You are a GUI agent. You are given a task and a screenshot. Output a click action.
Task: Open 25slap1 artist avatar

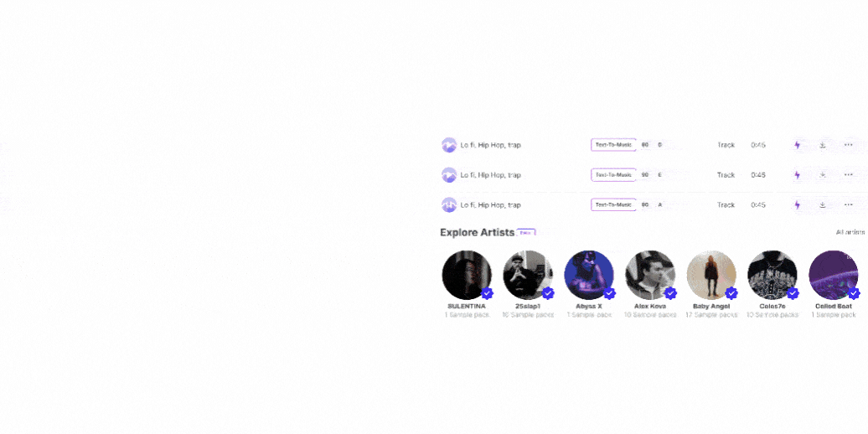[528, 275]
